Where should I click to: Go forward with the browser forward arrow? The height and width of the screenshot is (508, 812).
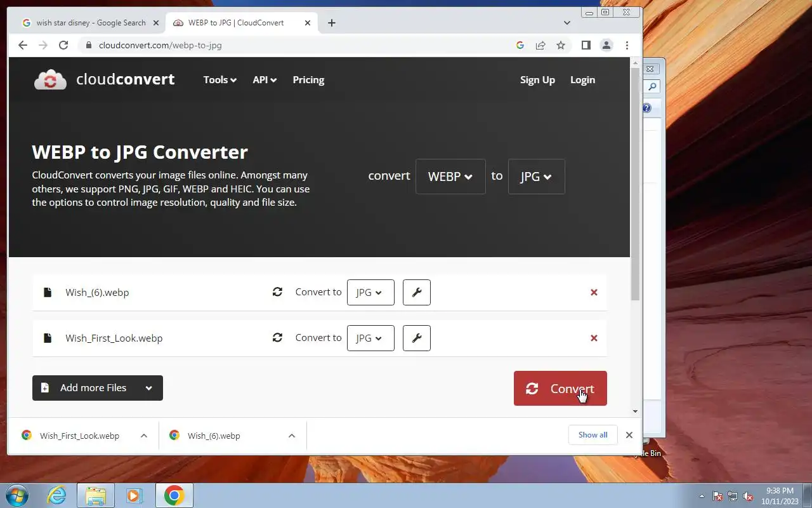pyautogui.click(x=43, y=45)
